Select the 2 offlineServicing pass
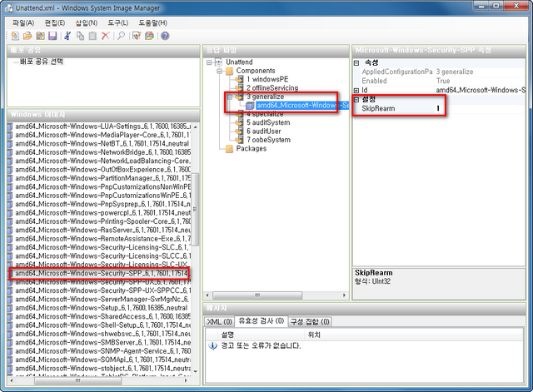This screenshot has height=392, width=533. (x=272, y=88)
